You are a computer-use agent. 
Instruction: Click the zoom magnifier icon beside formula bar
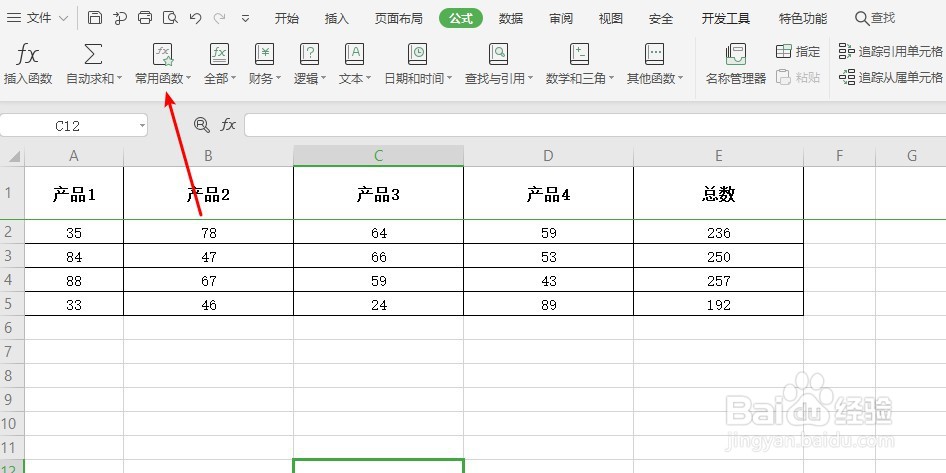tap(202, 125)
